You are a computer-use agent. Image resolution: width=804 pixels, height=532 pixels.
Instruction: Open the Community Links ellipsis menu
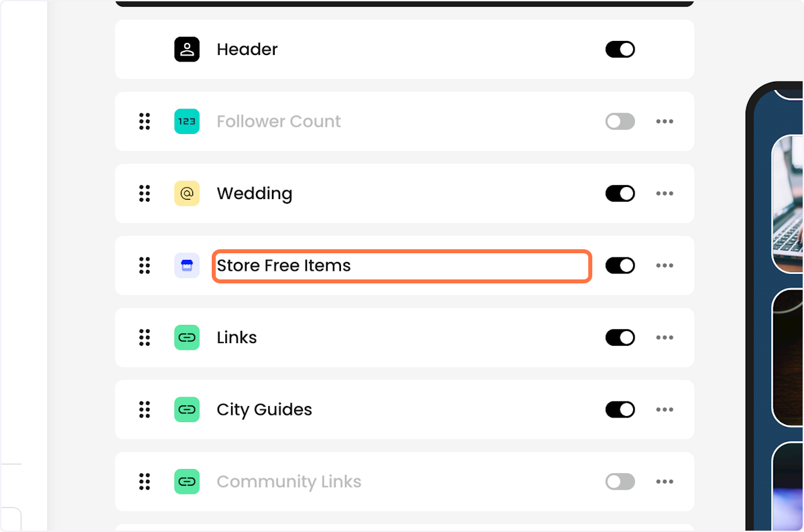pos(665,481)
